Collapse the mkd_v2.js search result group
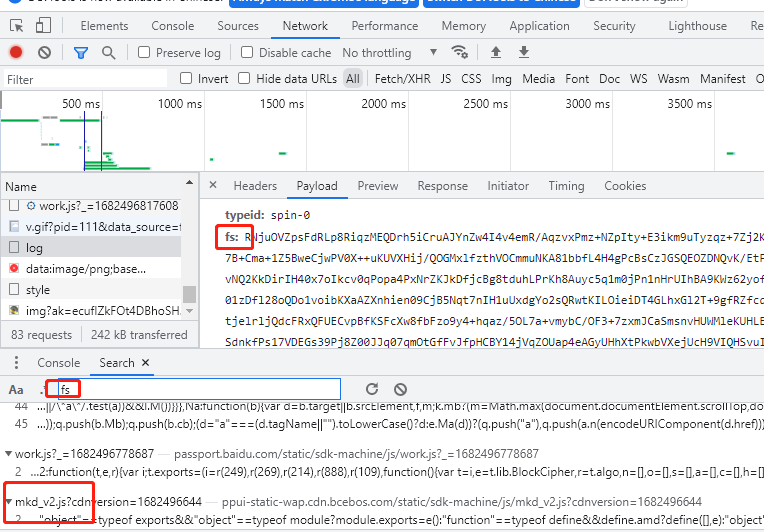The height and width of the screenshot is (532, 764). (x=8, y=502)
